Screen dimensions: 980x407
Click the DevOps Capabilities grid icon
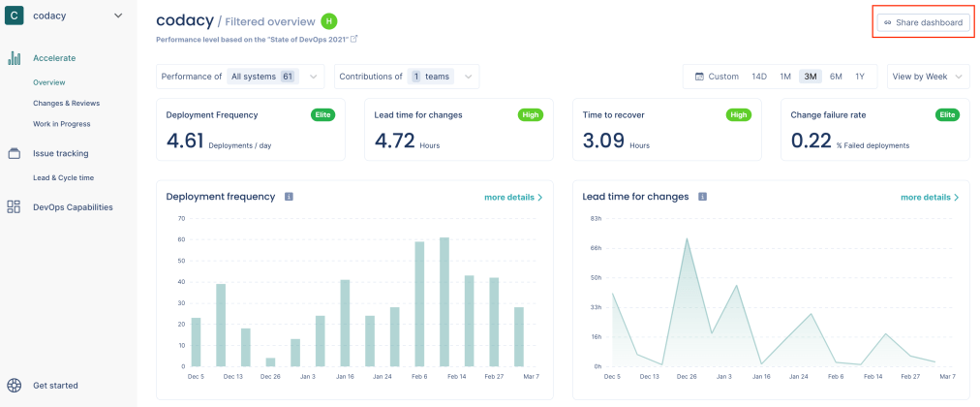click(14, 207)
